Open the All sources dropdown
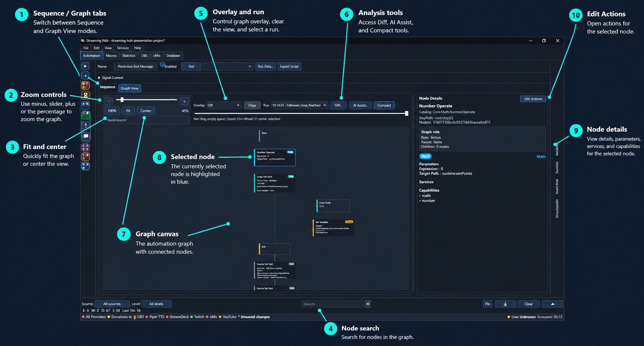The height and width of the screenshot is (346, 644). 112,304
